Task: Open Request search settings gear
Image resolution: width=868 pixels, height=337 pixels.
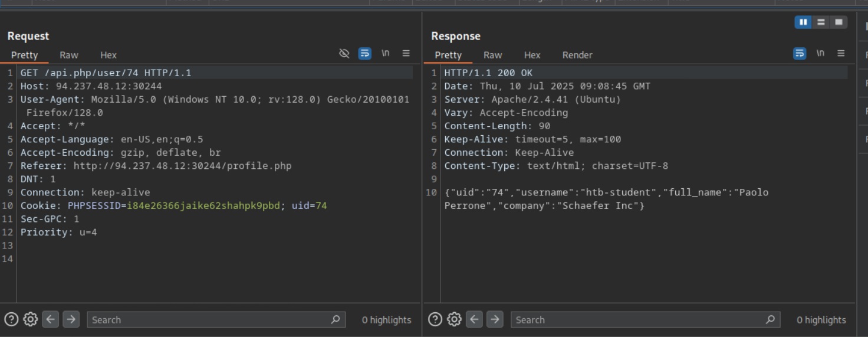Action: tap(31, 319)
